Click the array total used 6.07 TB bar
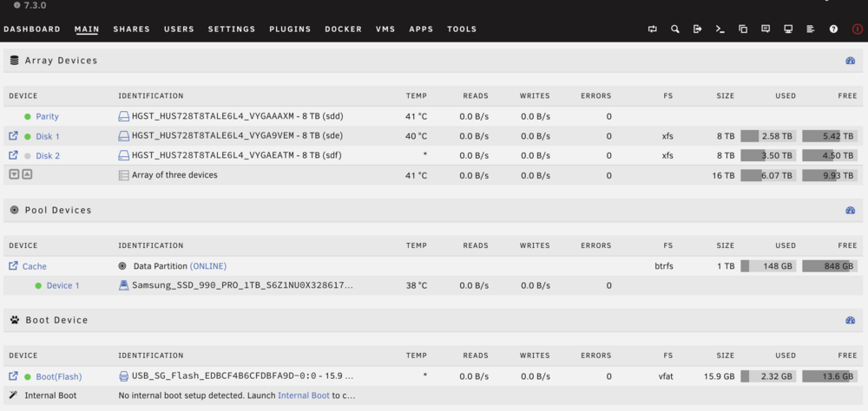 pyautogui.click(x=768, y=175)
